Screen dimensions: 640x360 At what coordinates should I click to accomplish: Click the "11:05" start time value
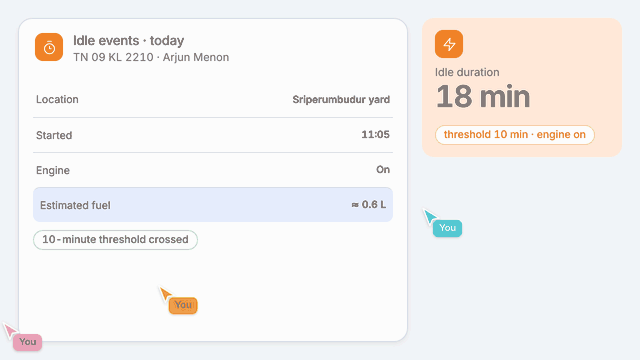pos(376,135)
